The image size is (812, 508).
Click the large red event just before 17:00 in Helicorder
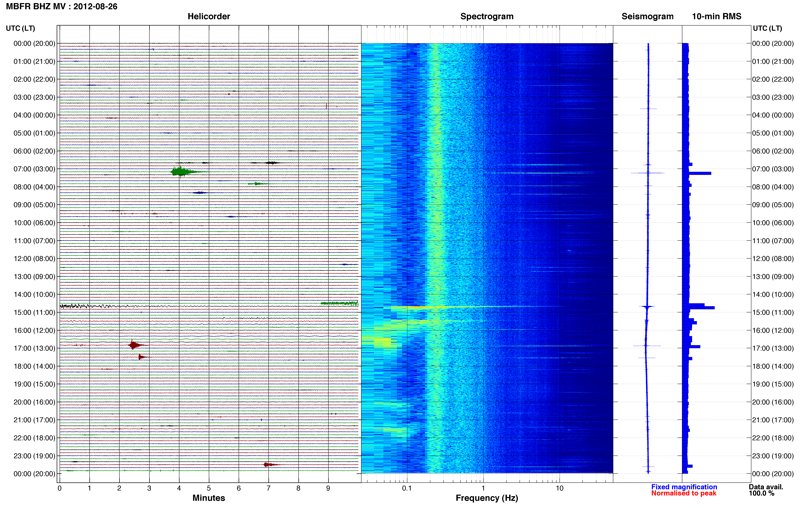(x=136, y=345)
